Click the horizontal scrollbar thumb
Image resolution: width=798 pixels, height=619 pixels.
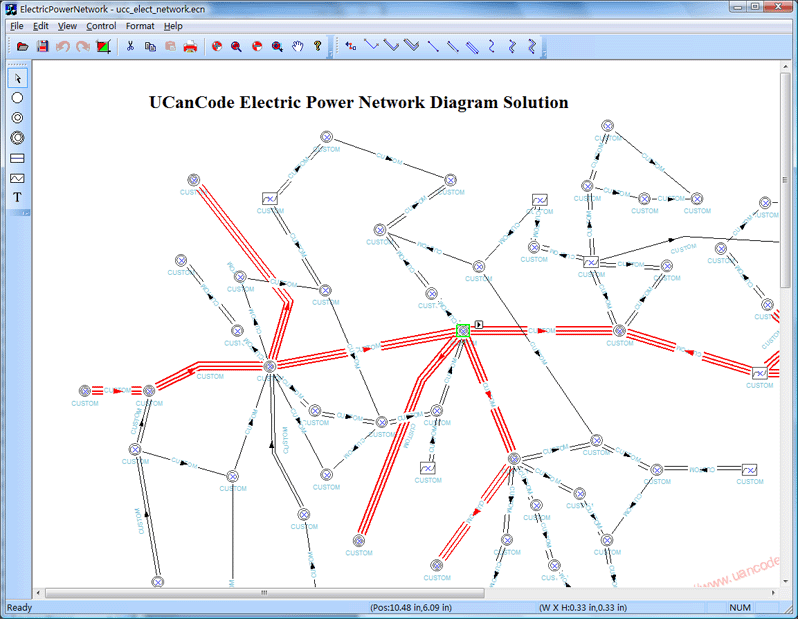pyautogui.click(x=265, y=593)
